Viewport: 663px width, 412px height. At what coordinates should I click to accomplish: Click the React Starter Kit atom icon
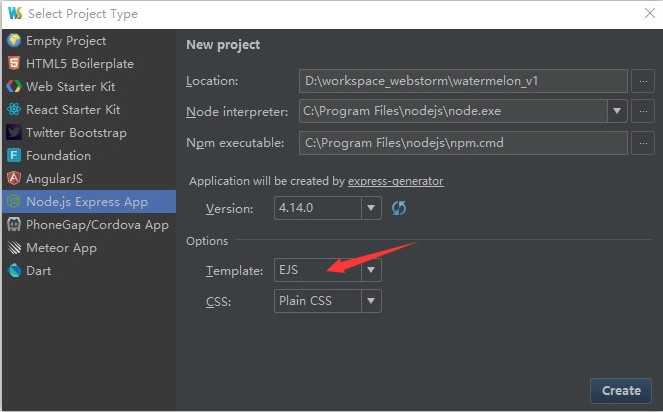tap(14, 110)
